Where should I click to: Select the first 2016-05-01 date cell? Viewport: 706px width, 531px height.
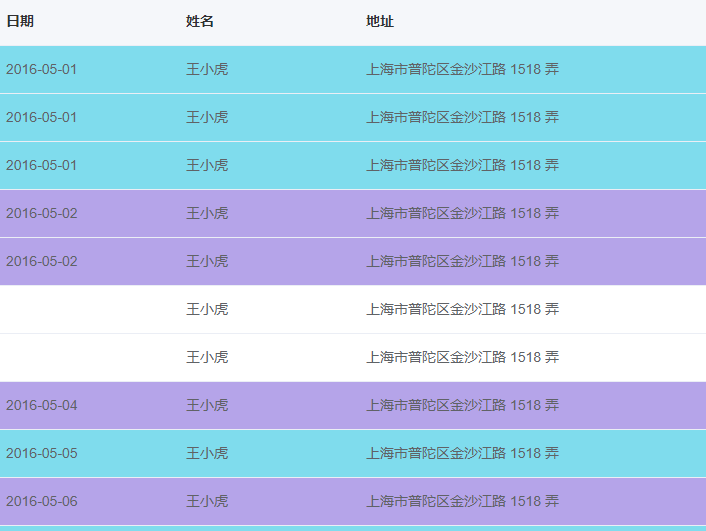point(41,69)
